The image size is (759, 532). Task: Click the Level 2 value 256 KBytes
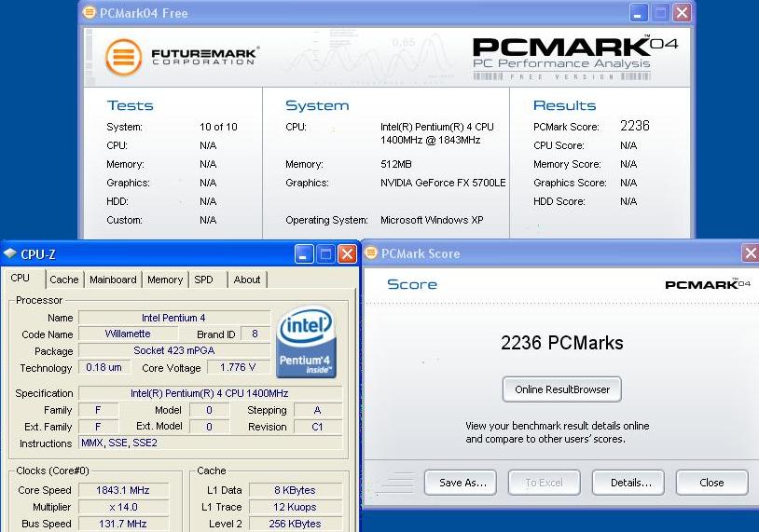tap(296, 524)
